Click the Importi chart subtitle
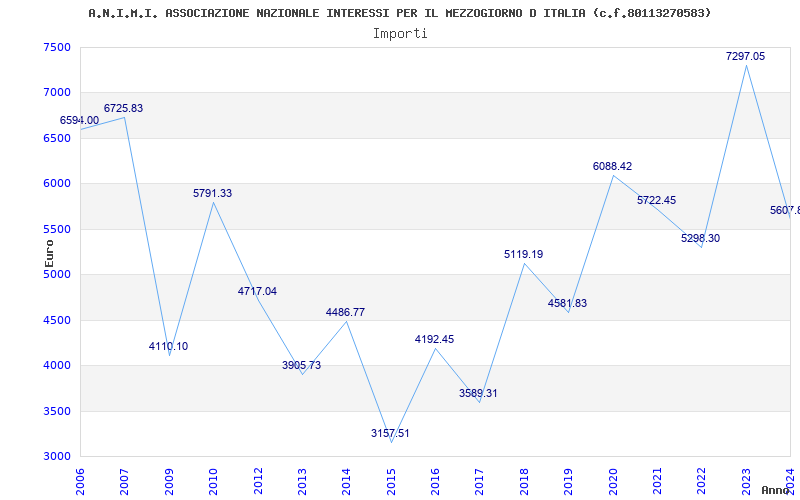This screenshot has width=800, height=500. click(400, 34)
